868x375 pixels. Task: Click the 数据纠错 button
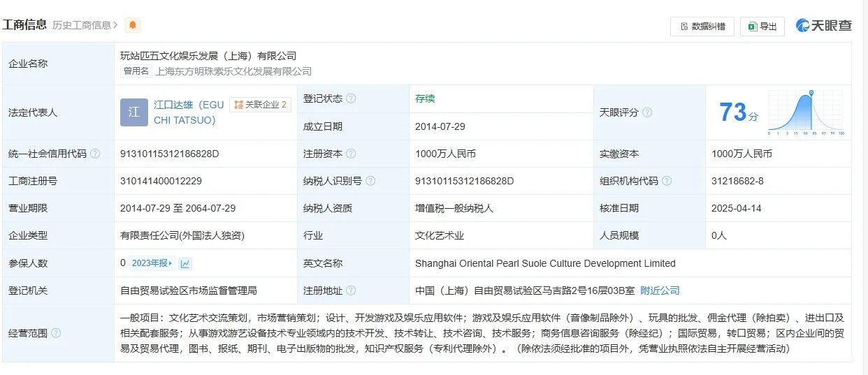pos(702,27)
